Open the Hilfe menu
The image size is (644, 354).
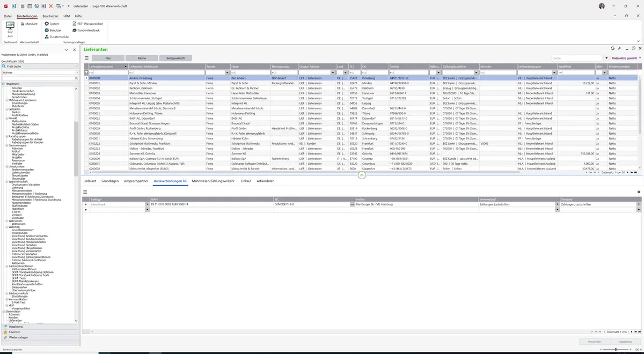pyautogui.click(x=78, y=16)
